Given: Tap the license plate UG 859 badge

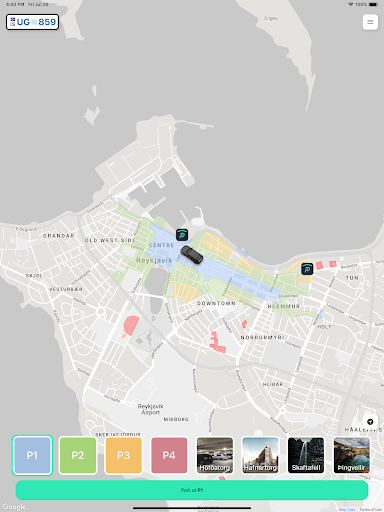Looking at the screenshot, I should coord(32,22).
